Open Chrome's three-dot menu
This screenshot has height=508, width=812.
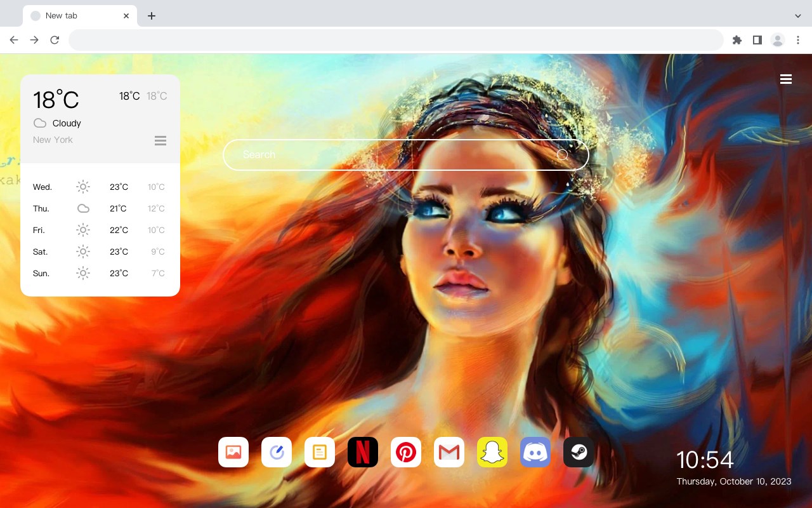[x=798, y=40]
